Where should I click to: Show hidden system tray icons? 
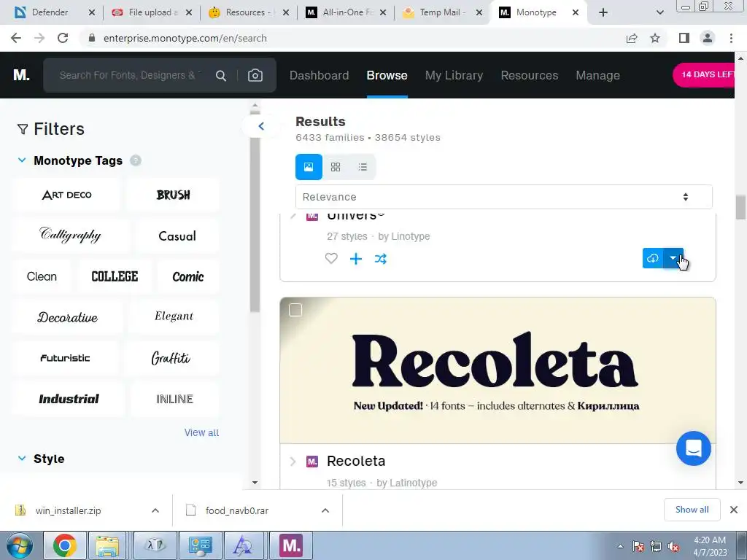point(620,546)
